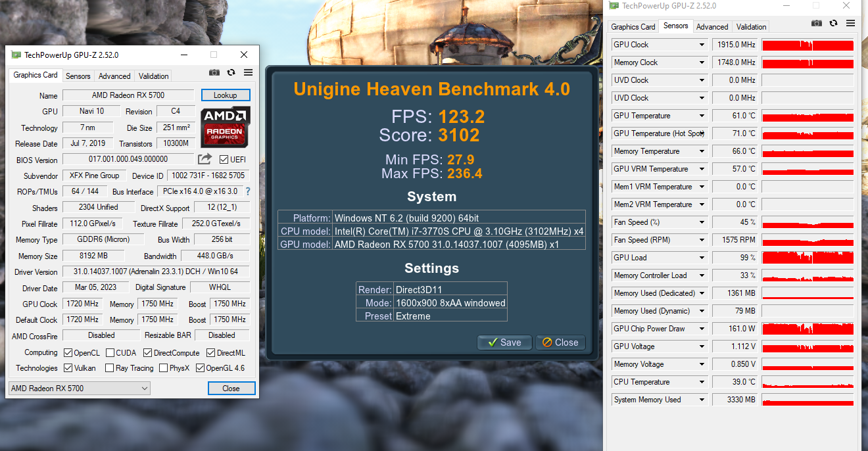868x451 pixels.
Task: Open the System Memory Used sensor dropdown
Action: 702,400
